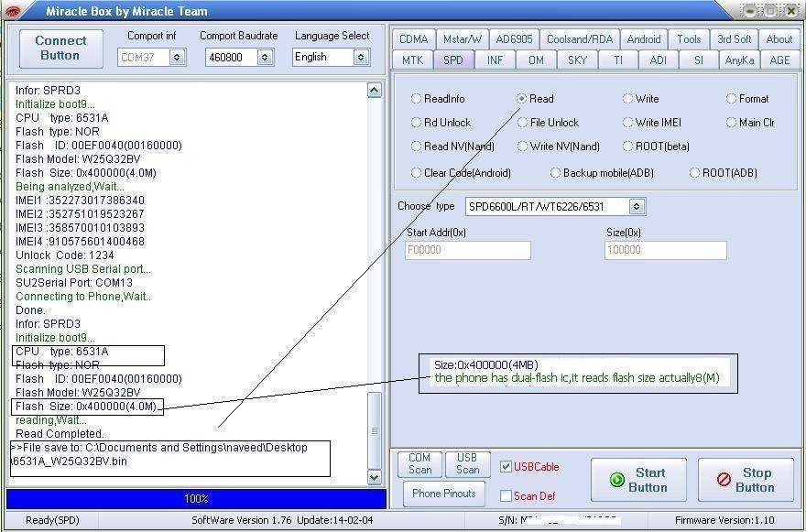Click the Read Completed. log line
The height and width of the screenshot is (532, 806).
pyautogui.click(x=60, y=434)
